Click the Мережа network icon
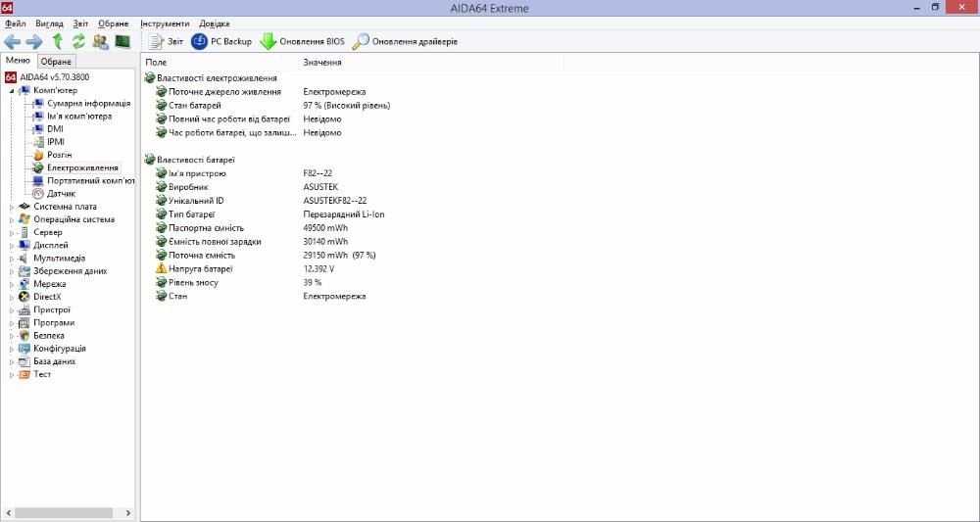The width and height of the screenshot is (980, 522). tap(24, 284)
